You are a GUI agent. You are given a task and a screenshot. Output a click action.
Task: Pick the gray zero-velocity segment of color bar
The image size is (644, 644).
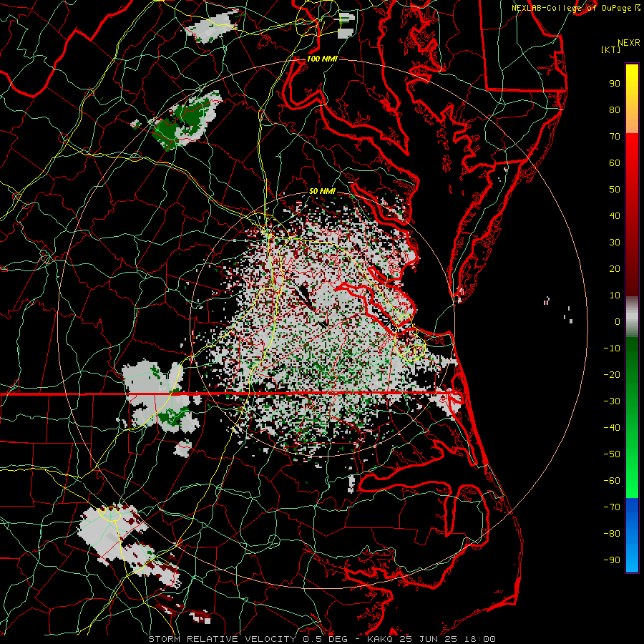click(x=632, y=317)
